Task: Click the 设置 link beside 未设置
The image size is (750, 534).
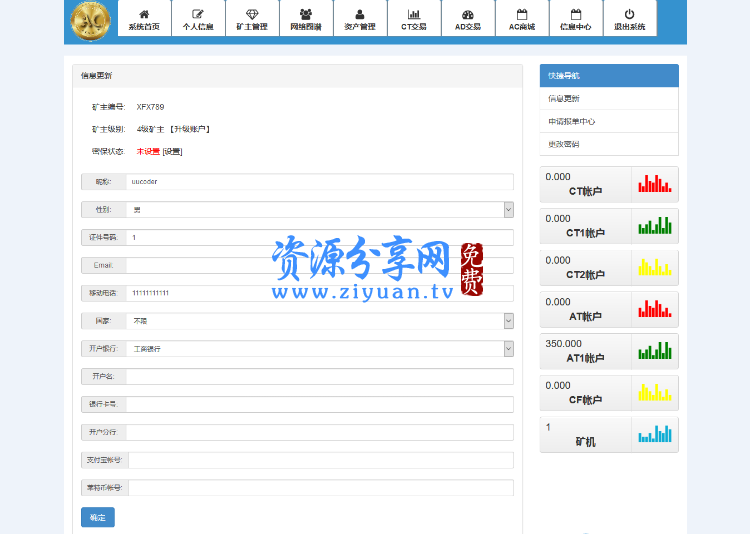Action: 173,152
